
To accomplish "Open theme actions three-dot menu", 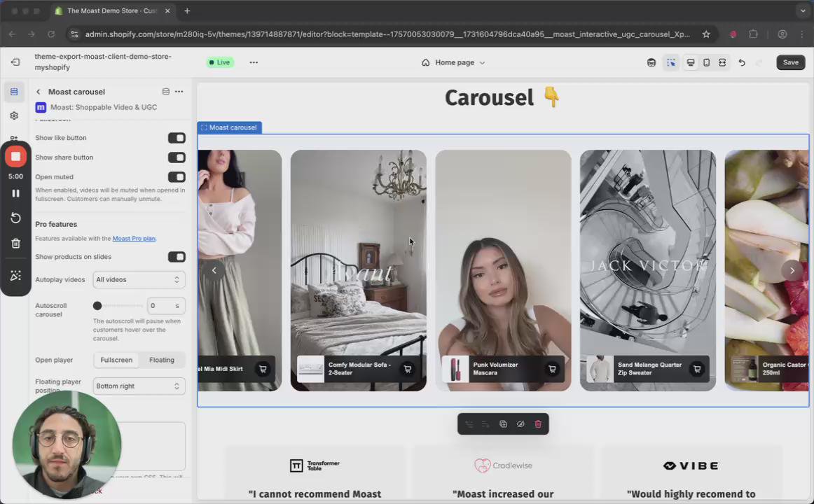I will (x=254, y=62).
